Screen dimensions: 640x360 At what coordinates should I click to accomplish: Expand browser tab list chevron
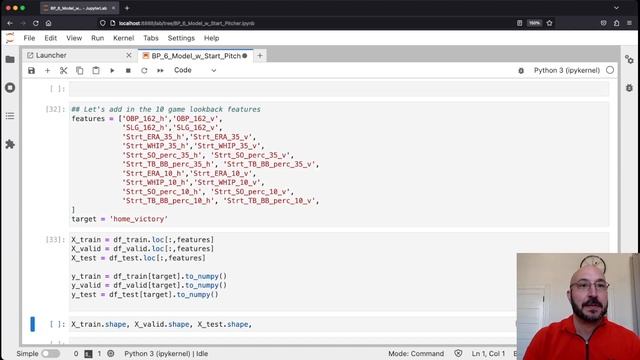616,8
